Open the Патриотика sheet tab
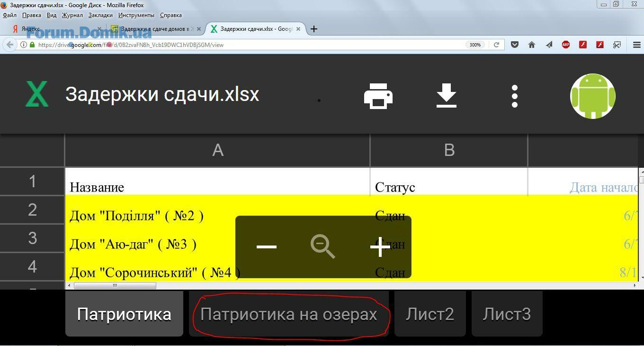Image resolution: width=644 pixels, height=346 pixels. (124, 314)
